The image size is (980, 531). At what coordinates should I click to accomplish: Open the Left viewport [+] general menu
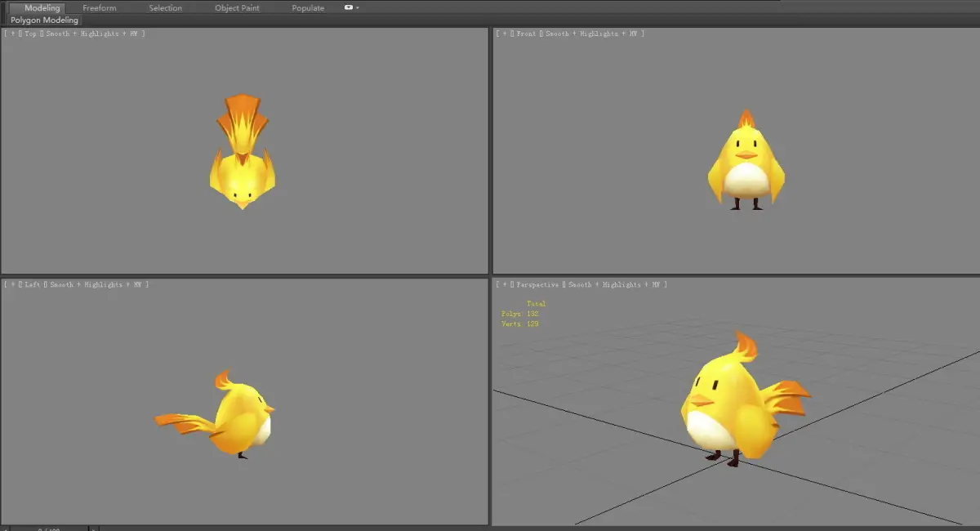[x=11, y=284]
